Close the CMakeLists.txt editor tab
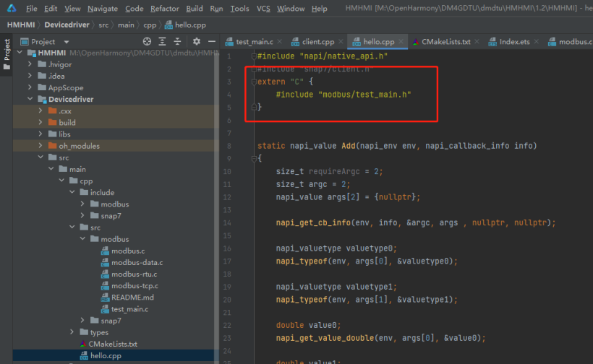This screenshot has width=593, height=364. 477,42
